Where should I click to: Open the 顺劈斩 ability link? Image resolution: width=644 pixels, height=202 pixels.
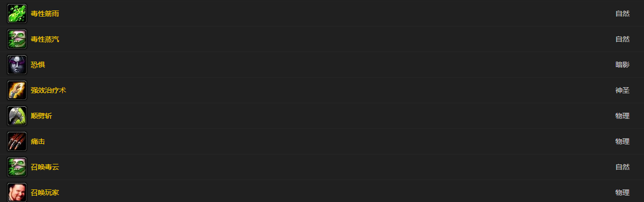(x=41, y=116)
